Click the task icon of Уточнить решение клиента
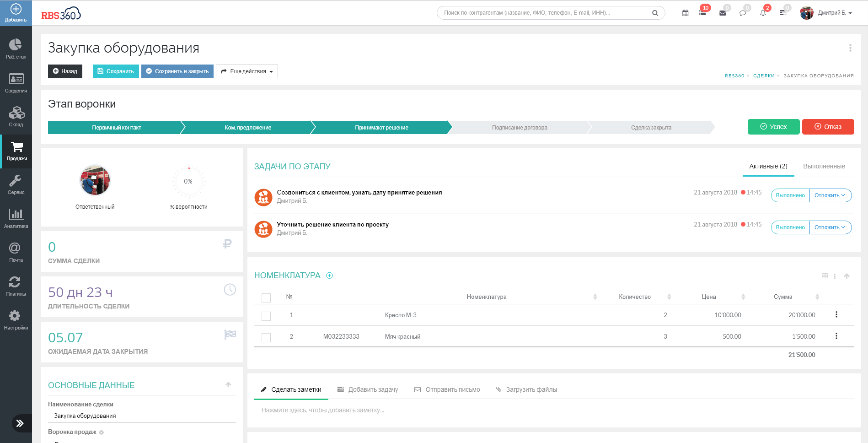Viewport: 868px width, 443px height. click(x=263, y=230)
